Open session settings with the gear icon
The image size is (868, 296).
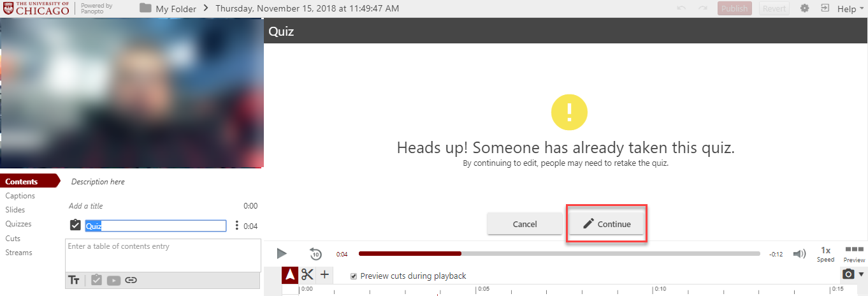point(804,9)
